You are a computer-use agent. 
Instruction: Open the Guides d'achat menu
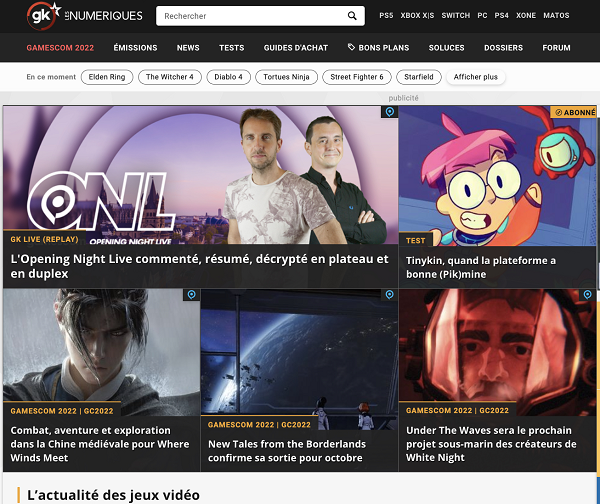click(x=295, y=48)
